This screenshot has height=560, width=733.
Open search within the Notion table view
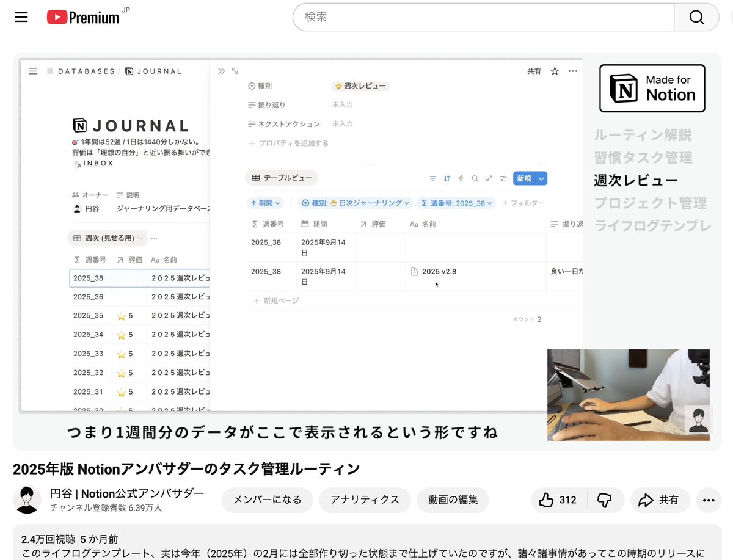[x=475, y=178]
